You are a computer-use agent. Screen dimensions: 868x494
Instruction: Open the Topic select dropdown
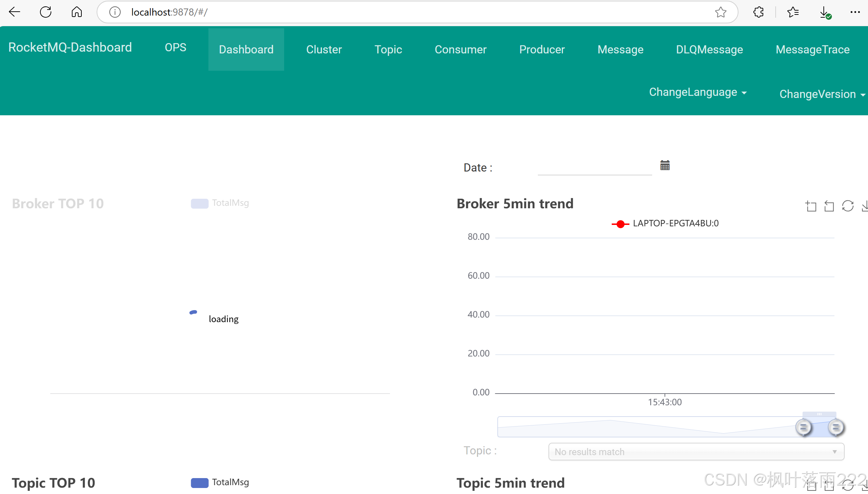696,452
